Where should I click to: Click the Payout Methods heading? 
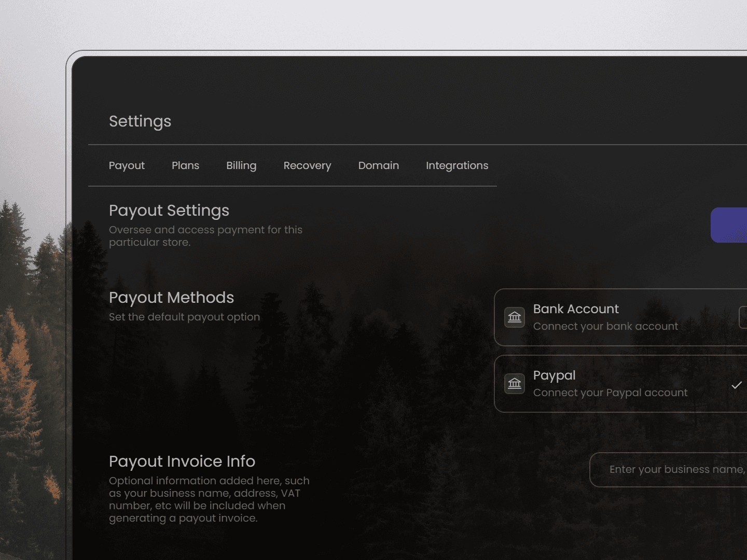[x=171, y=298]
